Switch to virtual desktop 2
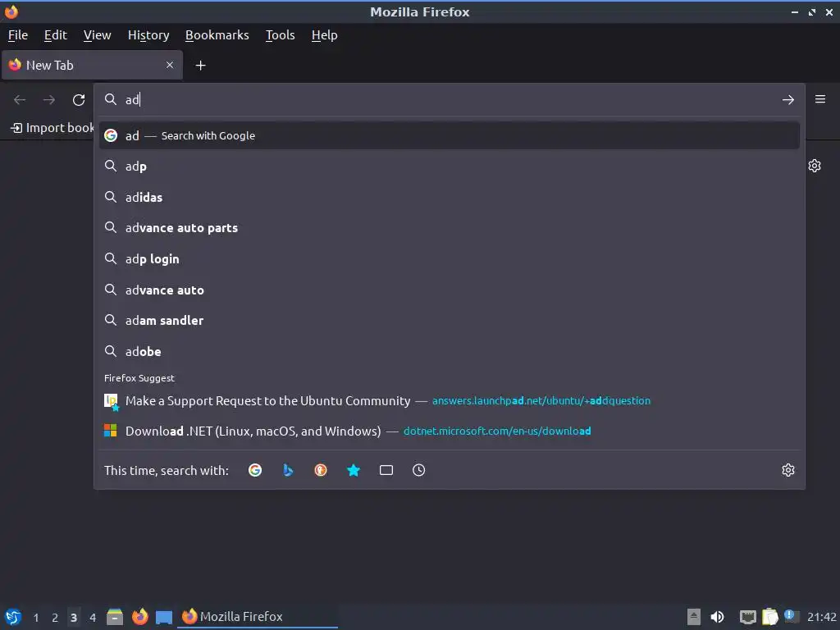The image size is (840, 630). click(55, 618)
